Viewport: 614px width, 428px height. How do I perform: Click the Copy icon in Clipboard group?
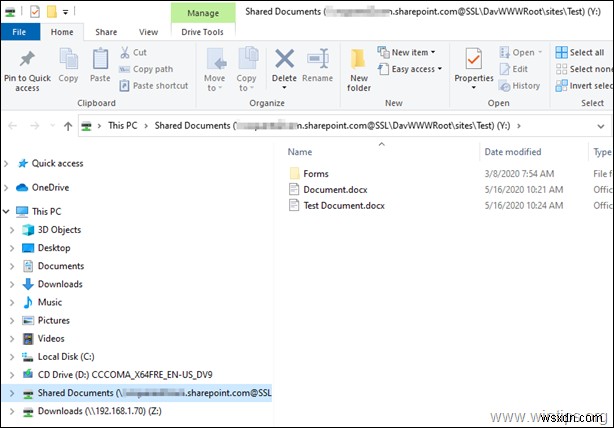tap(69, 59)
